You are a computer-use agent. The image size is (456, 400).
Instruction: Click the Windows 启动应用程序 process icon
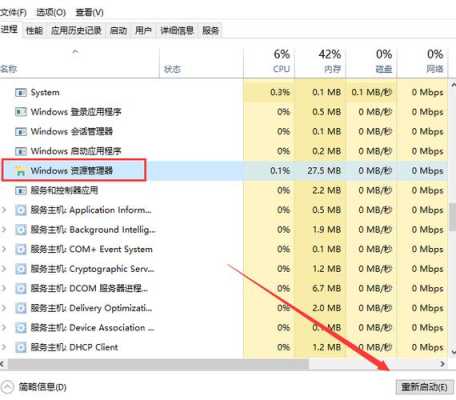pos(21,151)
